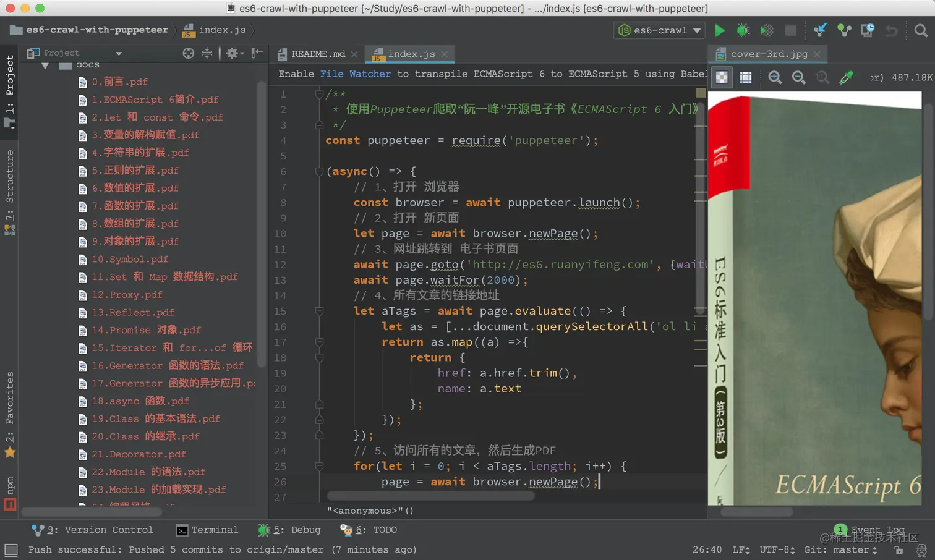Change UTF-8 file encoding
This screenshot has height=560, width=935.
coord(777,549)
